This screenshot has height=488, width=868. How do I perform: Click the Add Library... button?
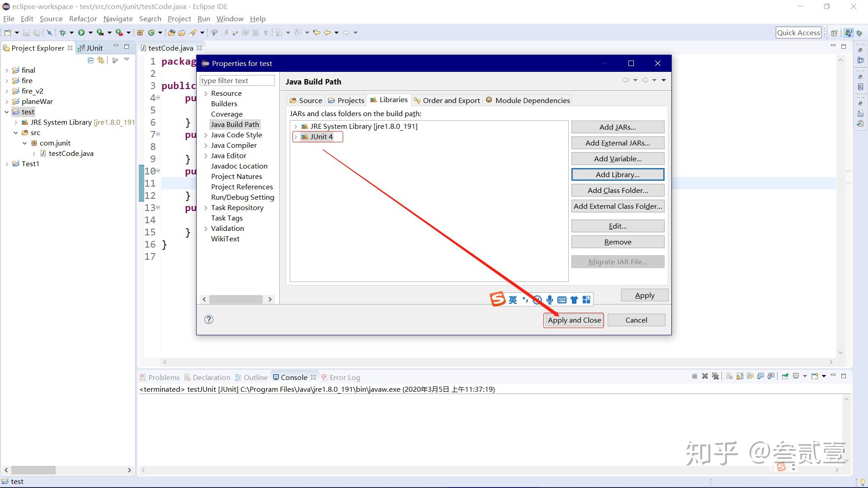tap(618, 174)
